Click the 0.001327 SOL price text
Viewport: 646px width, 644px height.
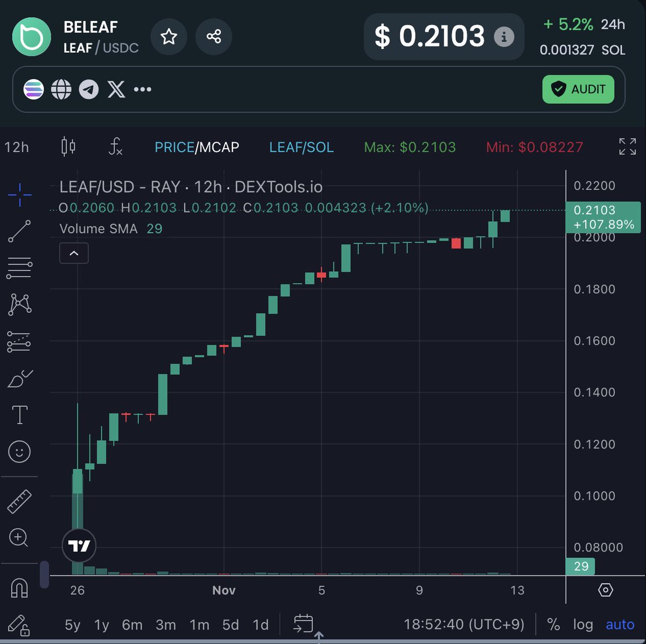[x=582, y=50]
